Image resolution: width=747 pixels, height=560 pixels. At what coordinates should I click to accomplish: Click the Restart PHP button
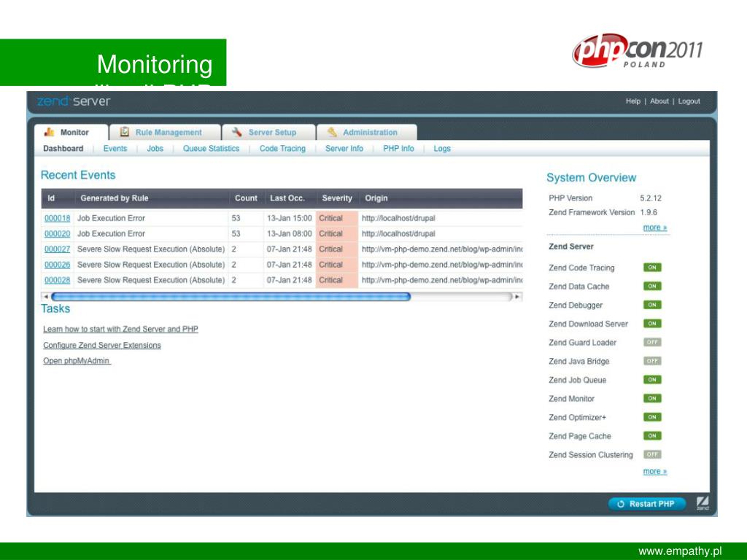pyautogui.click(x=647, y=504)
